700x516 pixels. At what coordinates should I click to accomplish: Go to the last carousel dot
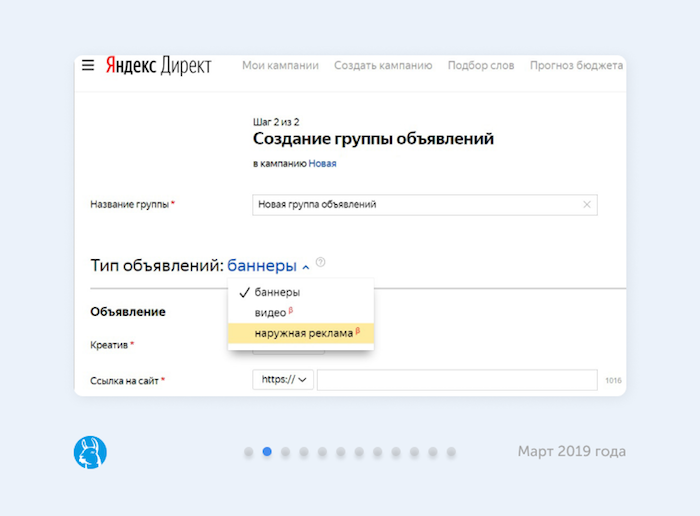451,452
